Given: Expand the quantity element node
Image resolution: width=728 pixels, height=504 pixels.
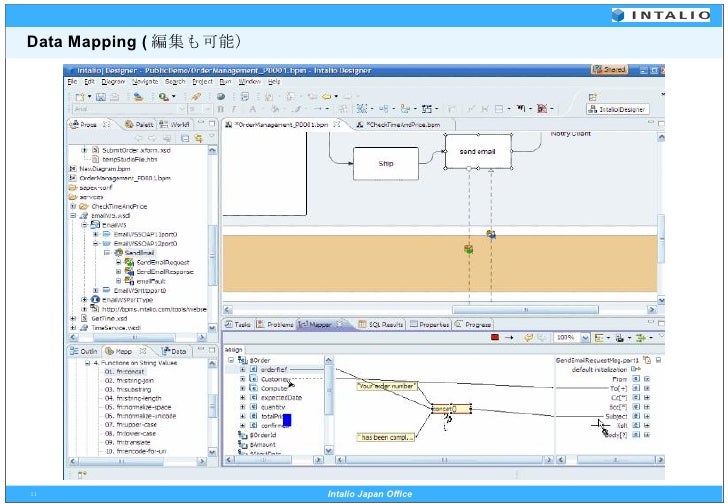Looking at the screenshot, I should click(x=242, y=407).
